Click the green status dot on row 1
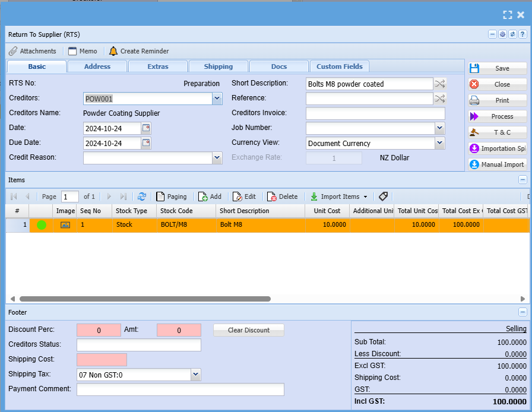The width and height of the screenshot is (532, 412). click(x=42, y=225)
